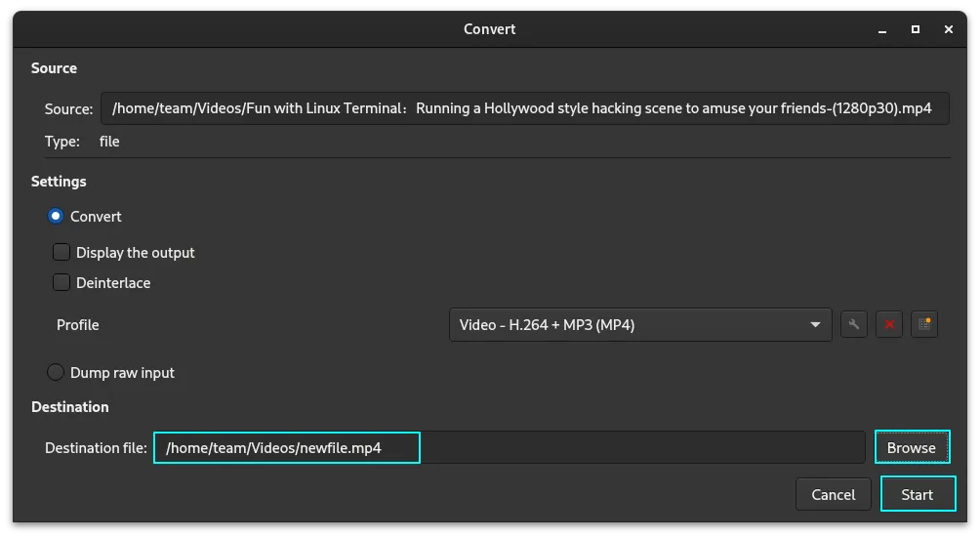This screenshot has height=538, width=980.
Task: Click the Cancel button
Action: click(834, 494)
